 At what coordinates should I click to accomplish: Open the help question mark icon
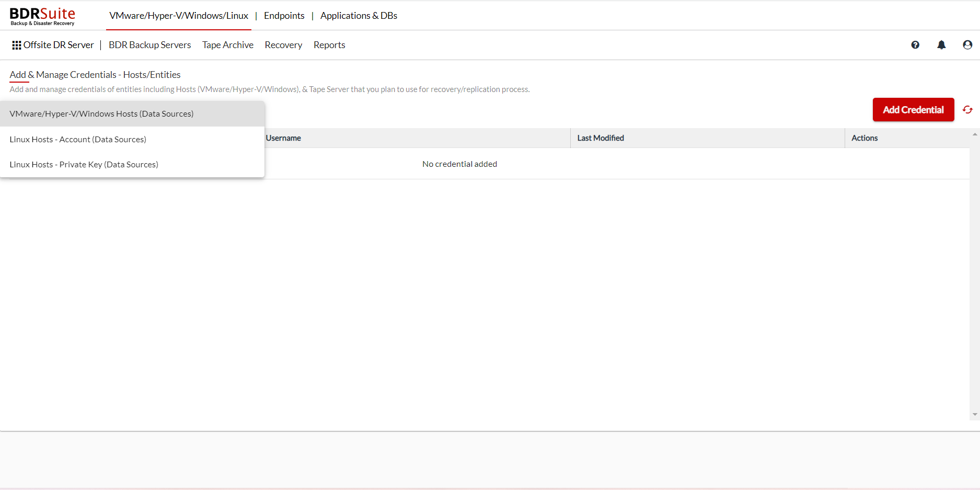click(x=915, y=45)
